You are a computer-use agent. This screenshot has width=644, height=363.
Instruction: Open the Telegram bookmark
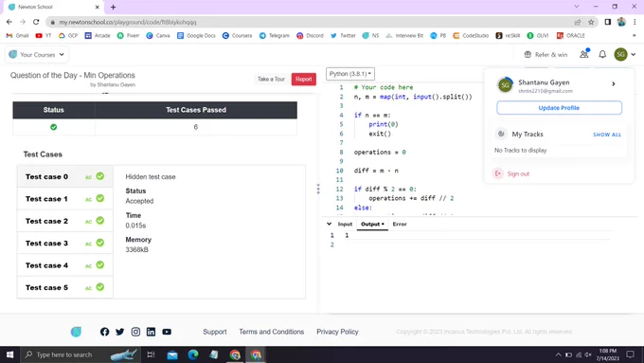[275, 36]
